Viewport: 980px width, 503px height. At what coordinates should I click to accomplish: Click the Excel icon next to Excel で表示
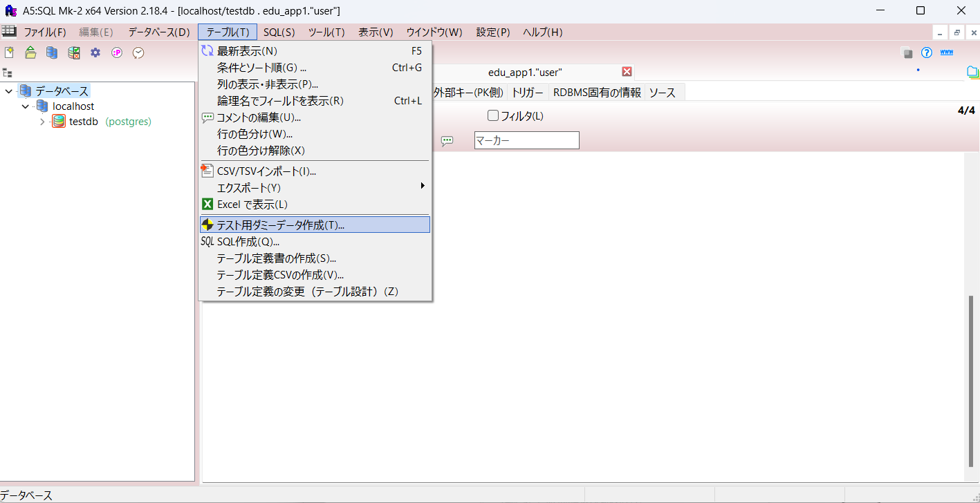click(x=207, y=205)
